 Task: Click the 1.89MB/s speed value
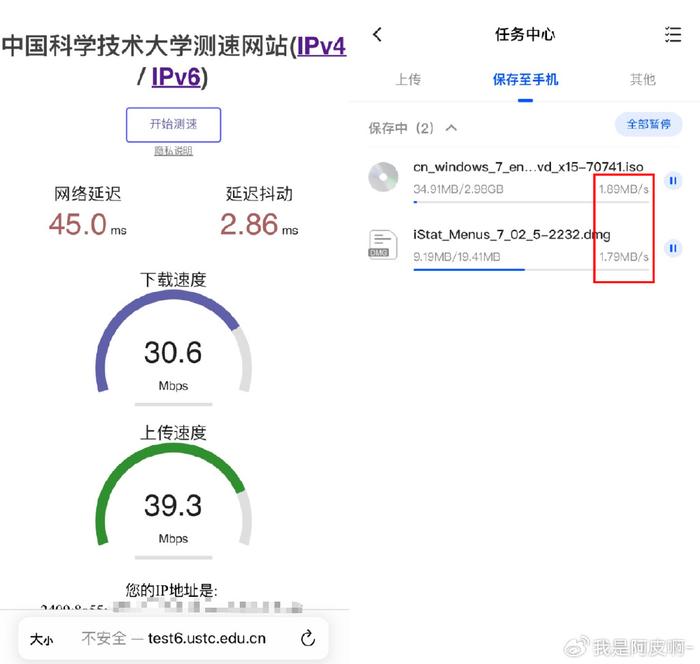pyautogui.click(x=624, y=189)
